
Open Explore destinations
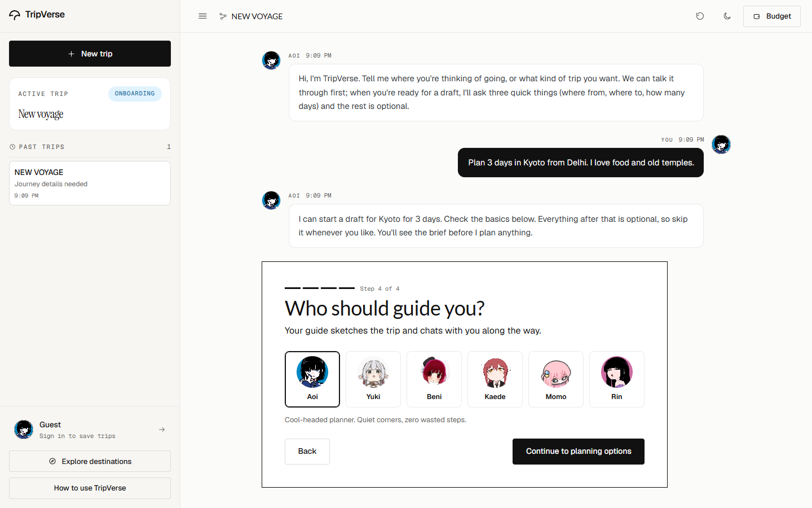click(x=90, y=461)
